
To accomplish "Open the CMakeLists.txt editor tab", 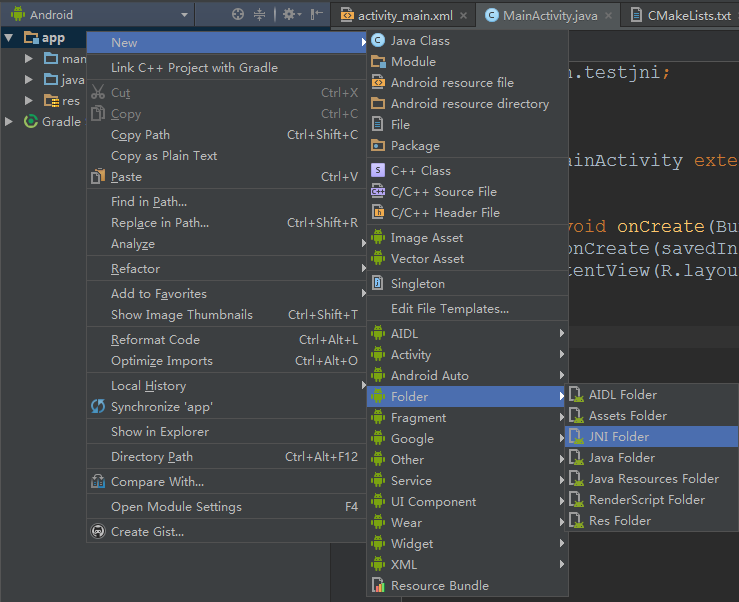I will tap(688, 16).
